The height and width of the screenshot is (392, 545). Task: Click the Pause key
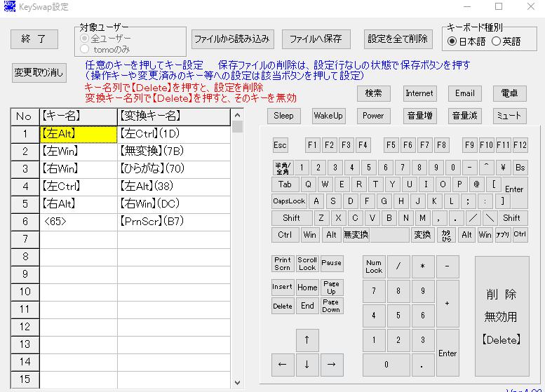(x=332, y=264)
